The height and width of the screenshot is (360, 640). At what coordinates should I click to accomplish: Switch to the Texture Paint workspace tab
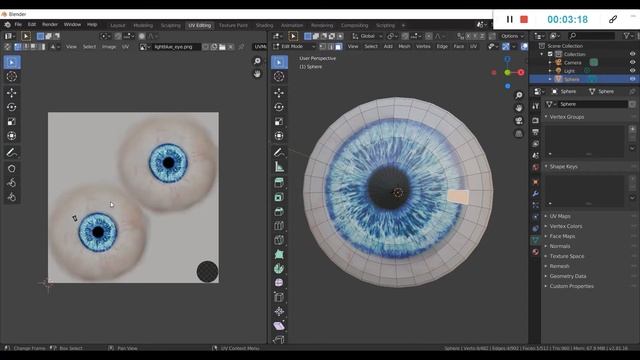233,25
